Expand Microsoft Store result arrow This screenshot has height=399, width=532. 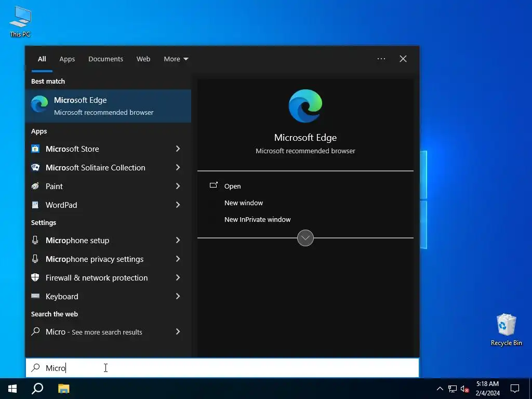pyautogui.click(x=178, y=149)
